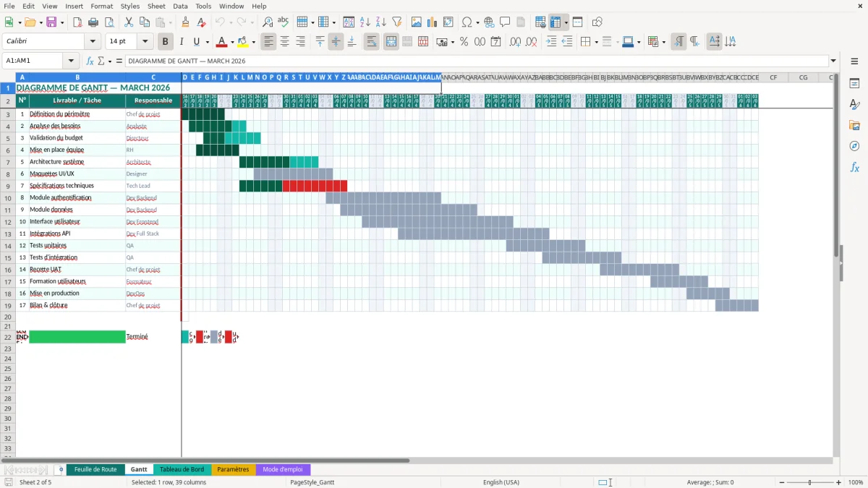Open the Font Size dropdown arrow

[145, 42]
